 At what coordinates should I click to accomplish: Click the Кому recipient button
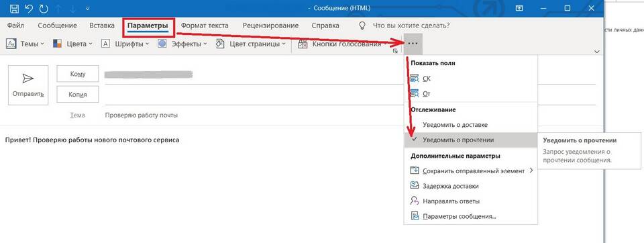click(78, 74)
